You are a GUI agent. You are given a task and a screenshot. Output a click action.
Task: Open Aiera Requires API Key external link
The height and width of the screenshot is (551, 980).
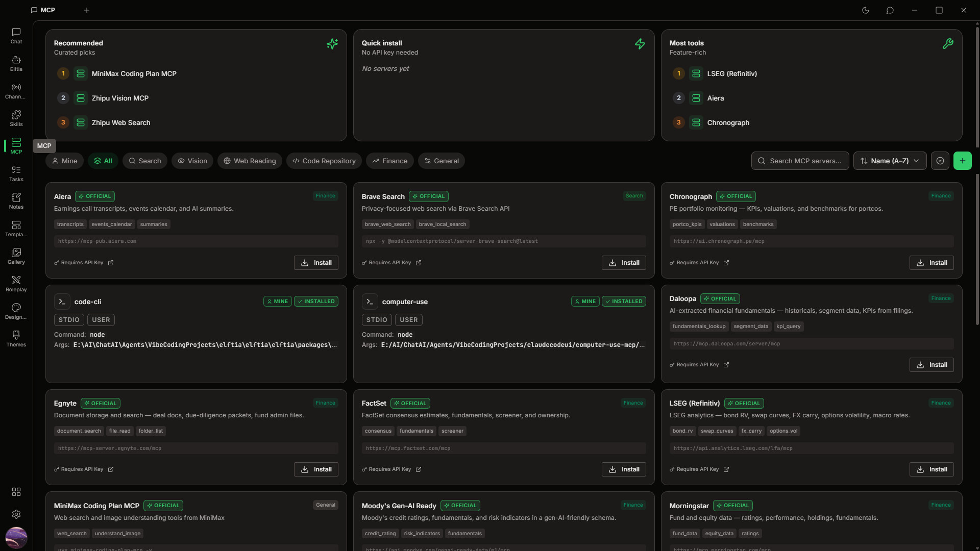(x=111, y=263)
